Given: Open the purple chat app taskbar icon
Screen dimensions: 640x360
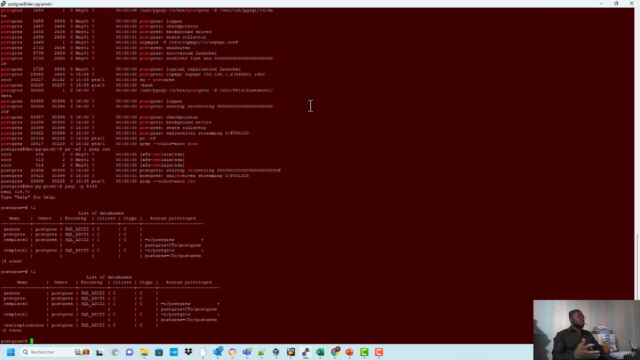Looking at the screenshot, I should (x=129, y=352).
